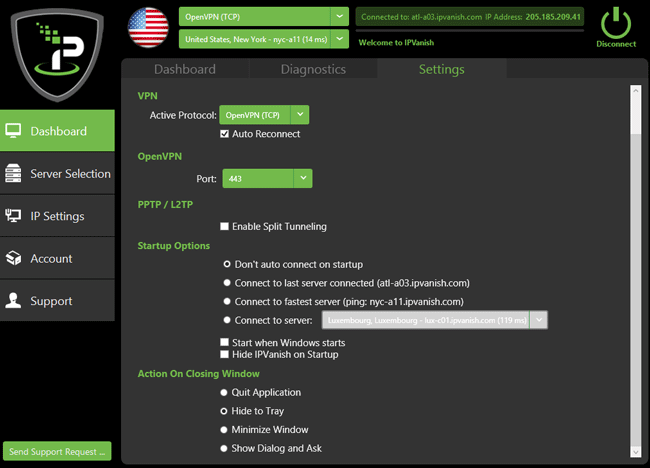Select Quit Application radio option
Viewport: 650px width, 468px height.
point(224,392)
